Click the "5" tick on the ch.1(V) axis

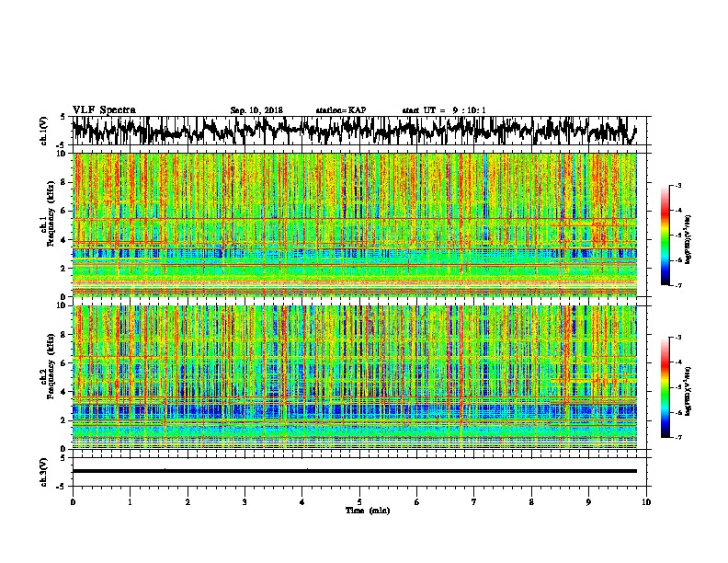(63, 117)
